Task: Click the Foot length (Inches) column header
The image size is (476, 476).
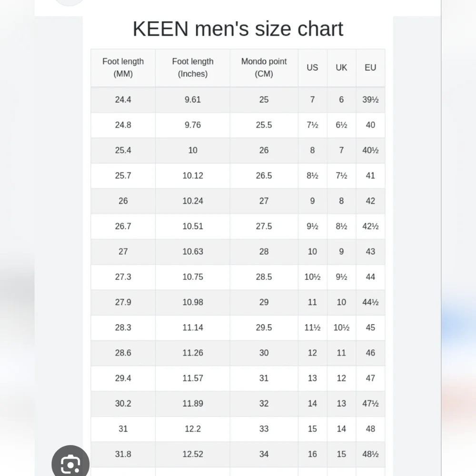Action: (193, 68)
